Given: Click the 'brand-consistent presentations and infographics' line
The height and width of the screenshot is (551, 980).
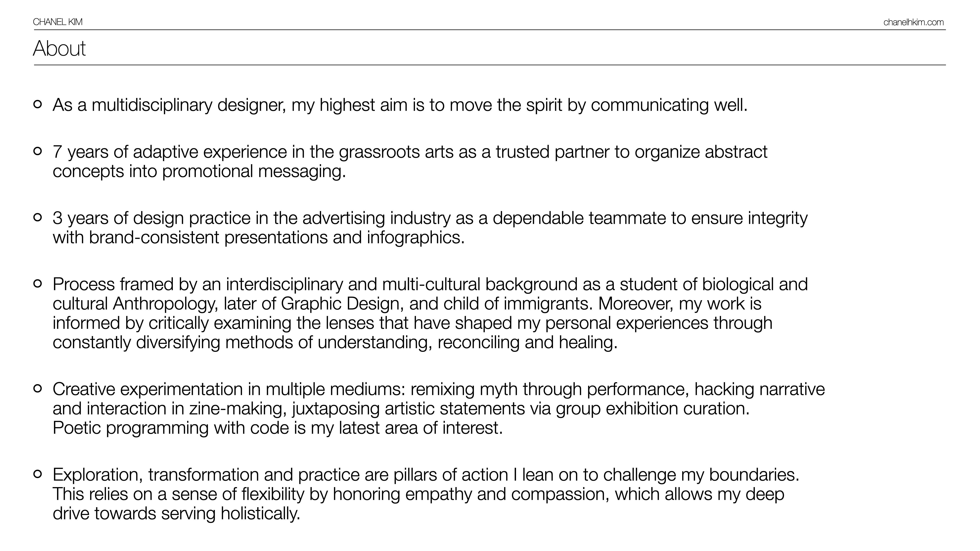Looking at the screenshot, I should coord(259,238).
